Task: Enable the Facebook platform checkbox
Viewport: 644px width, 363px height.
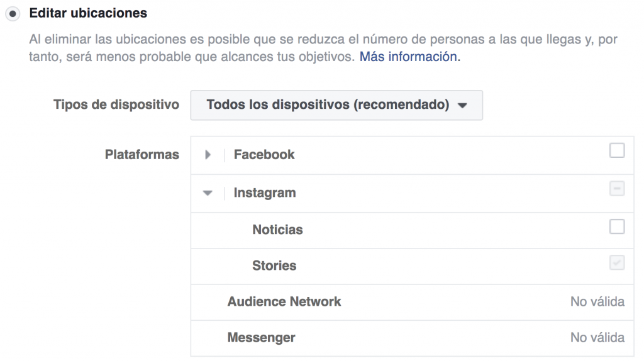Action: [616, 149]
